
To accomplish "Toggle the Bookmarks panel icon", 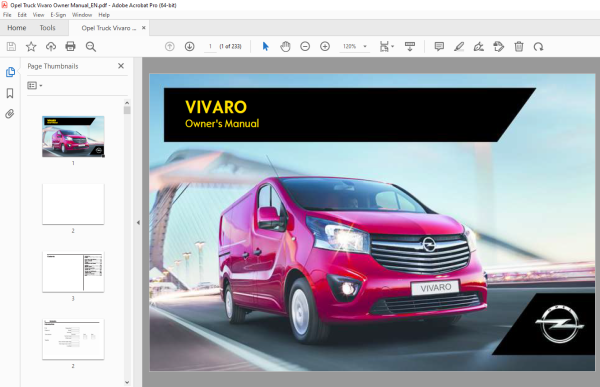I will [10, 93].
